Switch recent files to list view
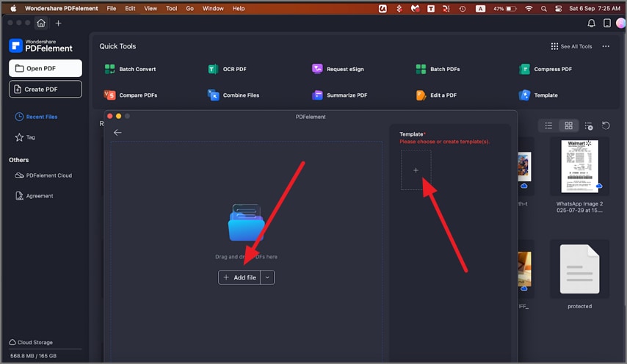Viewport: 627px width, 364px height. click(x=548, y=126)
